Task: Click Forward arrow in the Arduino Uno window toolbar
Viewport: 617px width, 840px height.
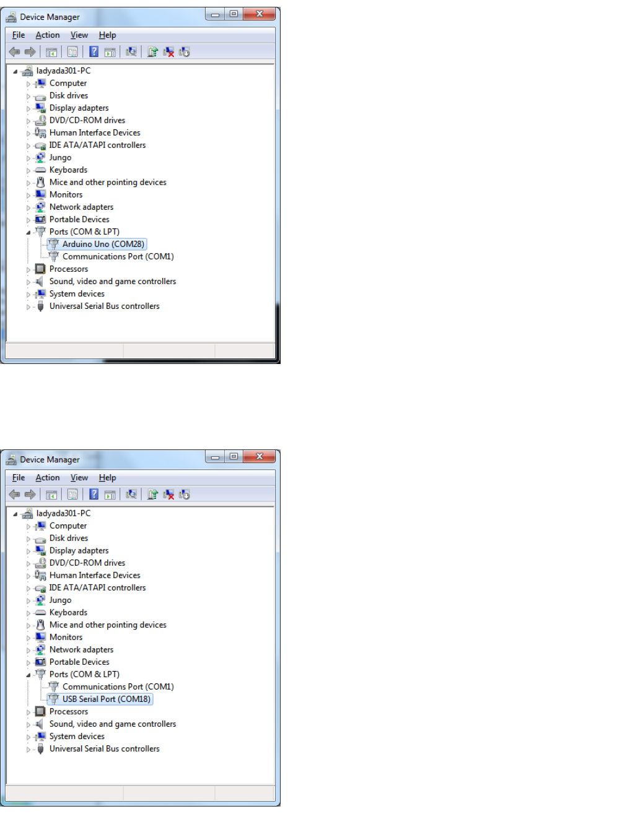Action: pos(30,52)
